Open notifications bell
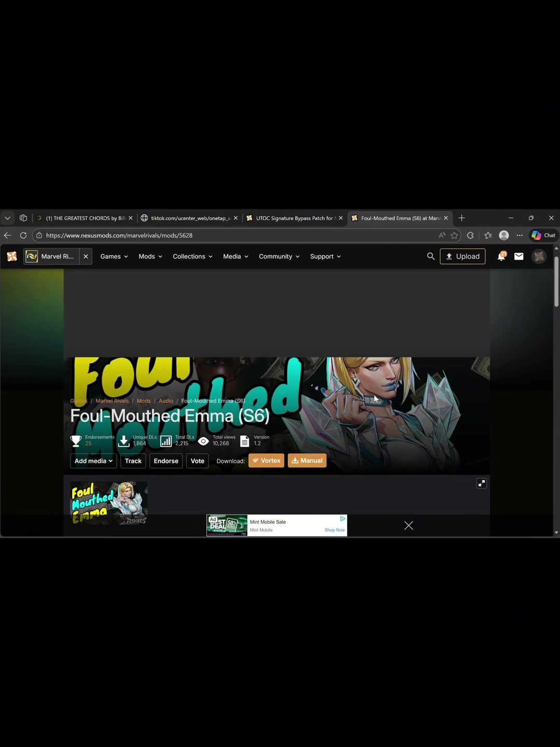 point(501,256)
